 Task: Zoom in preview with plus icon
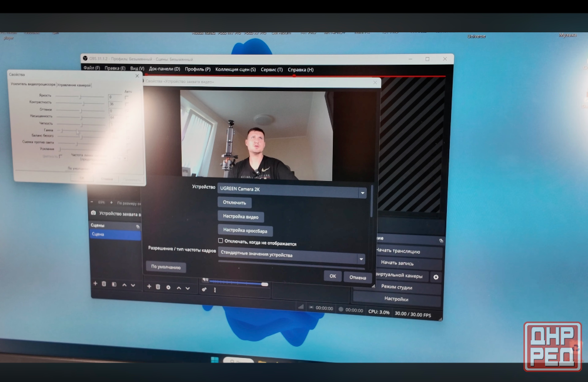tap(111, 202)
